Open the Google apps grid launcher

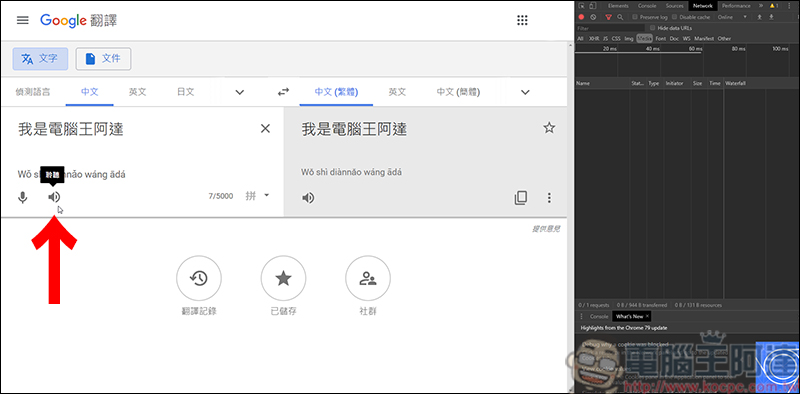(522, 20)
